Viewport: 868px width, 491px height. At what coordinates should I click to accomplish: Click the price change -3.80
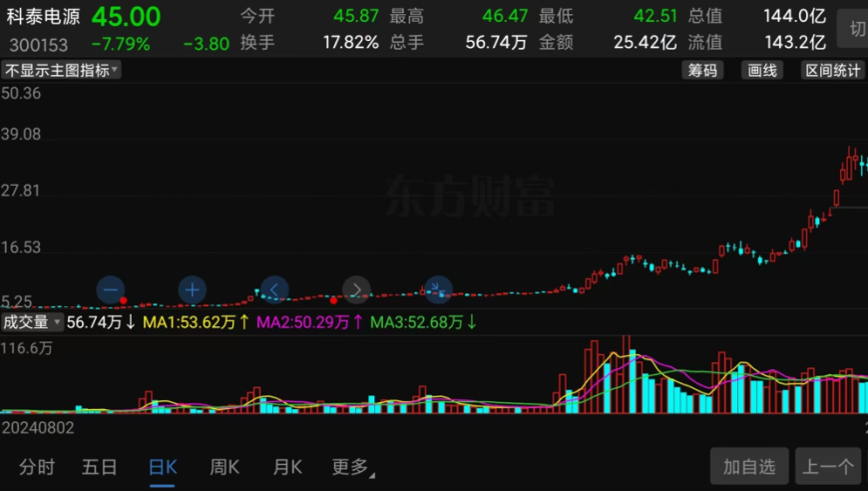[206, 44]
